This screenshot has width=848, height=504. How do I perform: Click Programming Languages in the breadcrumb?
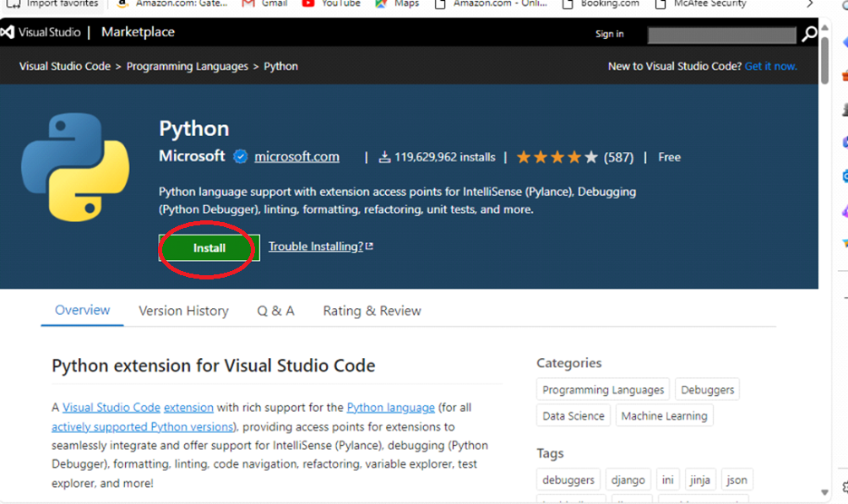coord(188,66)
